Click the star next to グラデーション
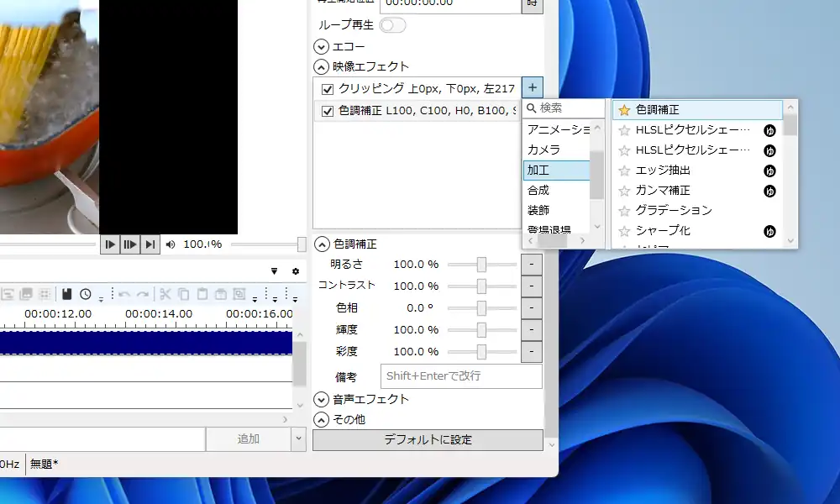This screenshot has width=840, height=504. [624, 211]
